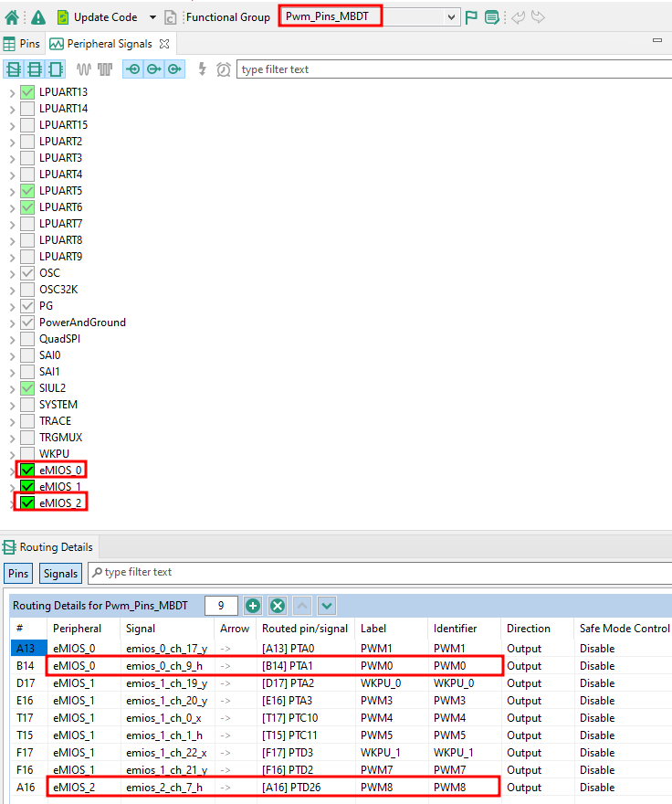672x804 pixels.
Task: Click the remove row X icon
Action: click(278, 606)
